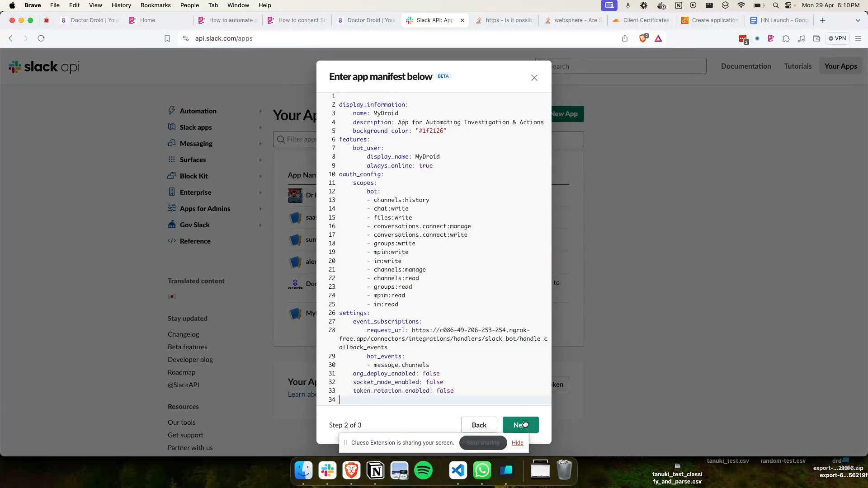The width and height of the screenshot is (868, 488).
Task: Click Hide on the screen sharing bar
Action: [x=517, y=443]
